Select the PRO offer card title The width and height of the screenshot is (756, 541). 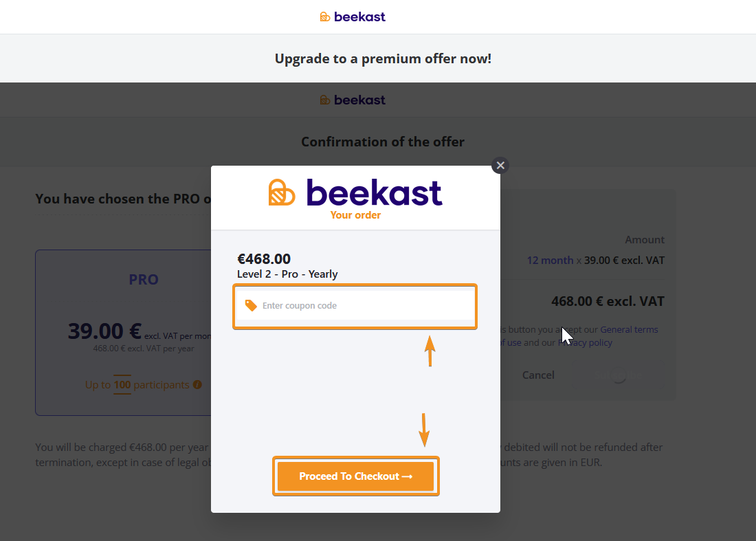(x=144, y=279)
